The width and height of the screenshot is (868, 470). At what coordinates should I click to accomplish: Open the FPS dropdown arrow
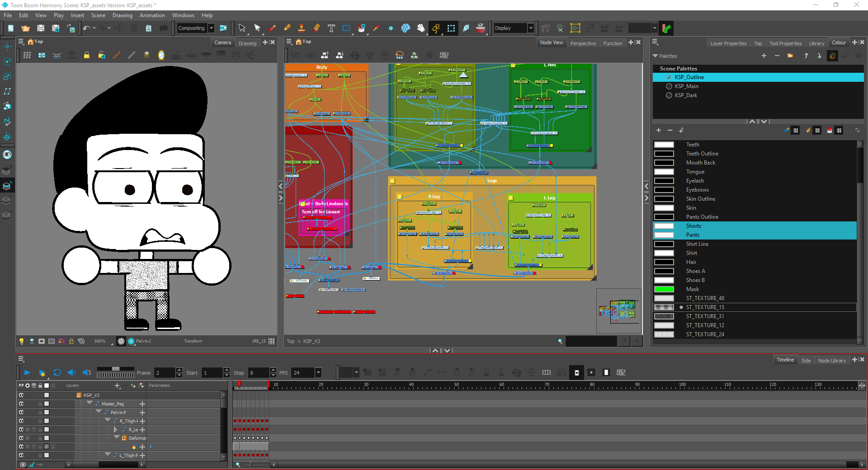[318, 373]
